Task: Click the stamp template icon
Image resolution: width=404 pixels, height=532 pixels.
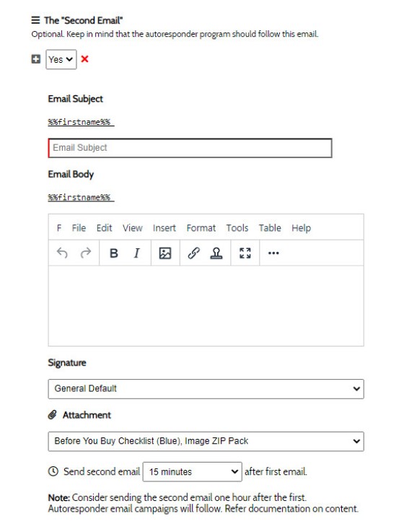Action: (x=216, y=253)
